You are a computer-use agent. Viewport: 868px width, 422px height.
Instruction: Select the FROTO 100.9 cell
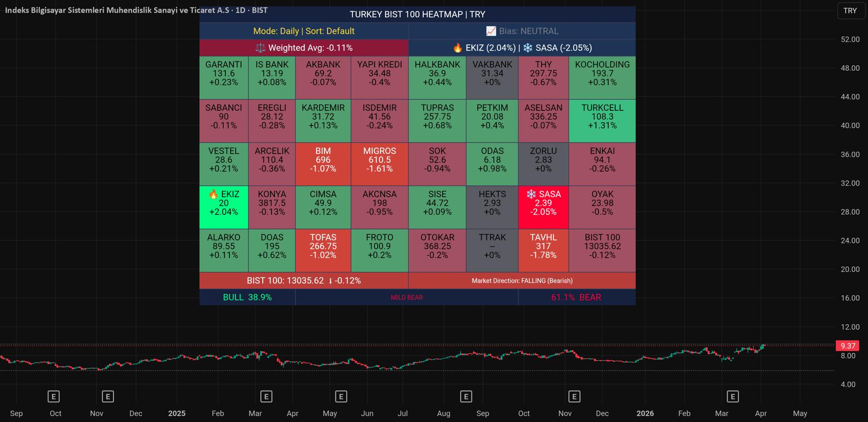(x=380, y=251)
